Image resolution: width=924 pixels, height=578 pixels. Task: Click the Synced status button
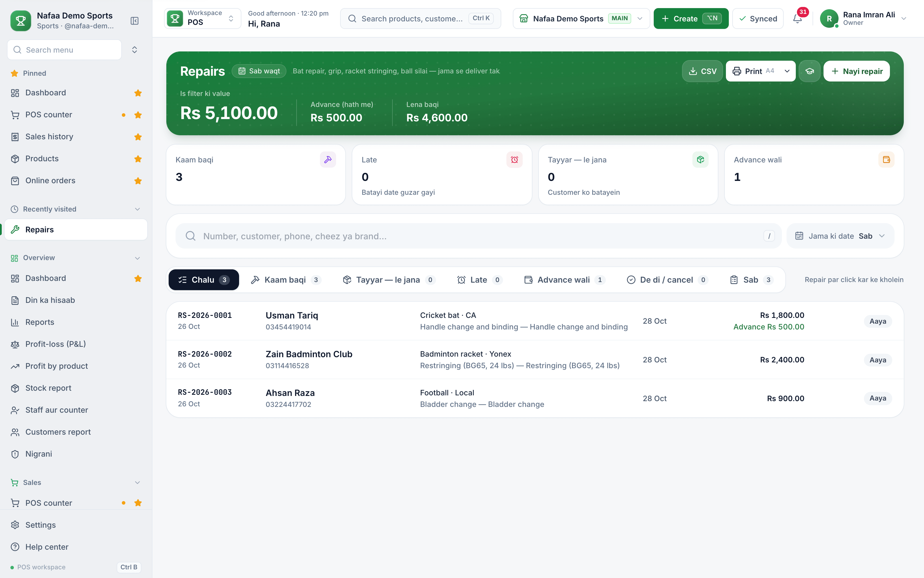(757, 18)
